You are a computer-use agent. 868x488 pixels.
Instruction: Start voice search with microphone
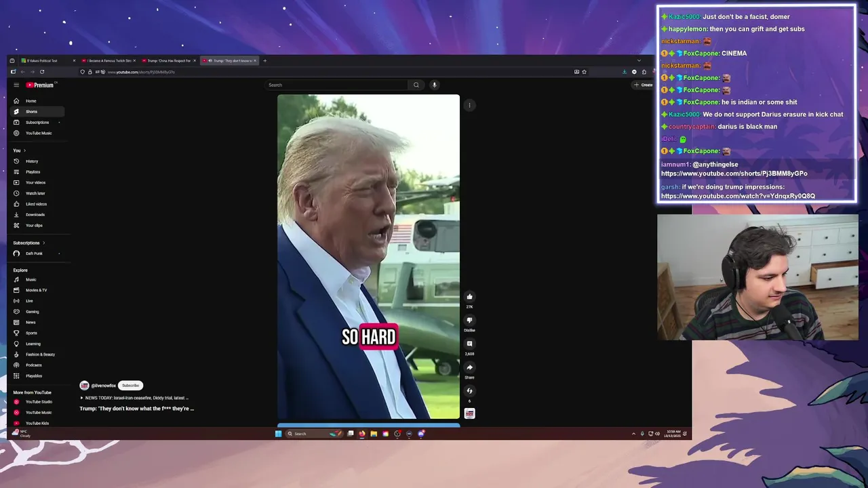click(x=434, y=85)
